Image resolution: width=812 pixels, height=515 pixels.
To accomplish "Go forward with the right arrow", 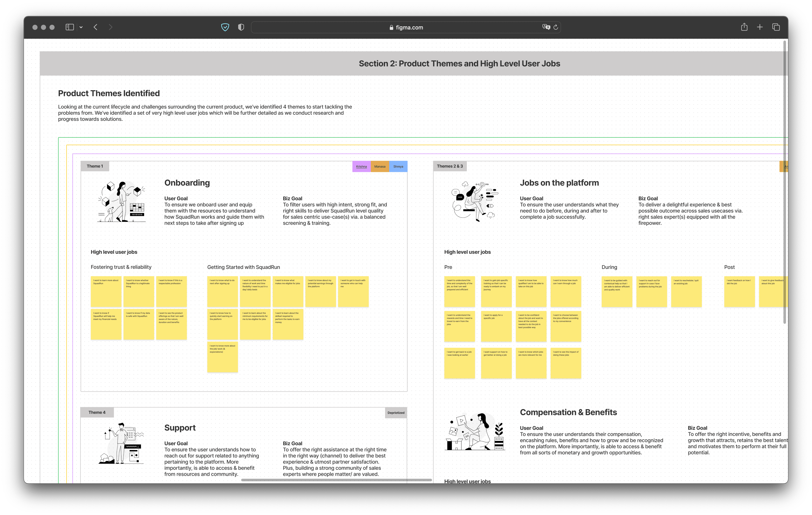I will coord(110,27).
